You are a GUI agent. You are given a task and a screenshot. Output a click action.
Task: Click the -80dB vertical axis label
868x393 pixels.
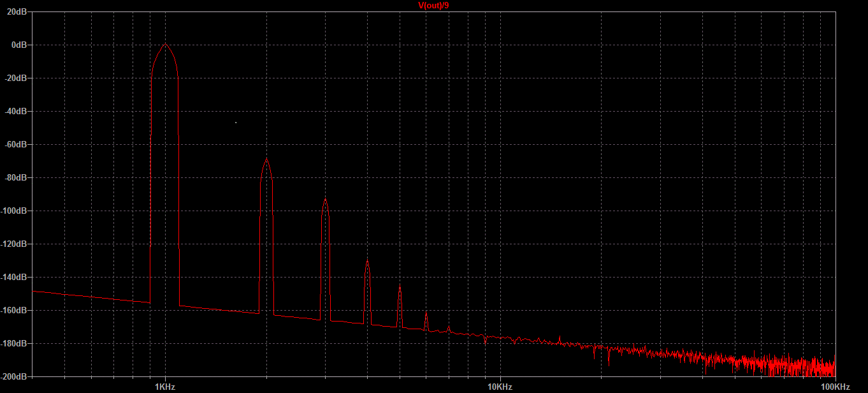[17, 177]
